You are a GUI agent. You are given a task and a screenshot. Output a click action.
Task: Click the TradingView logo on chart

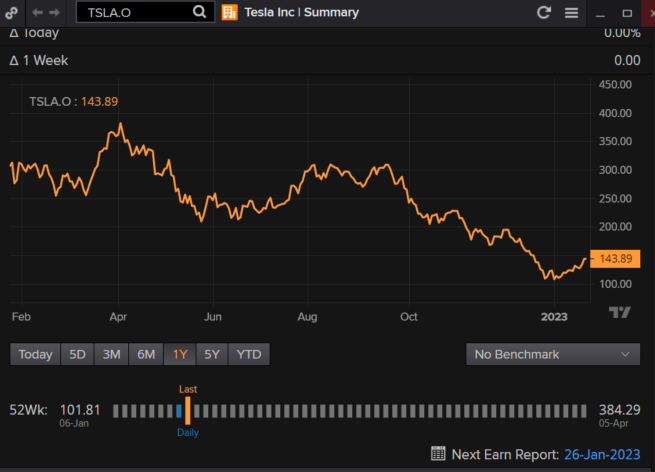pyautogui.click(x=619, y=312)
